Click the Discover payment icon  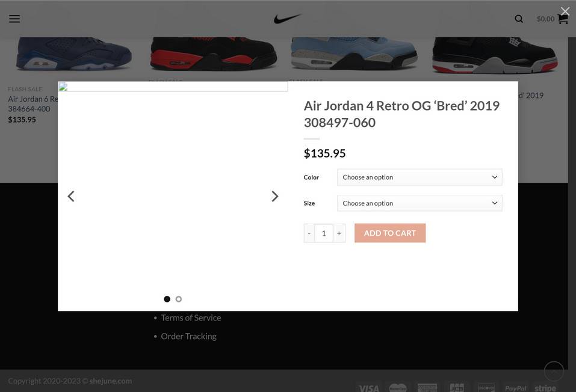click(486, 388)
